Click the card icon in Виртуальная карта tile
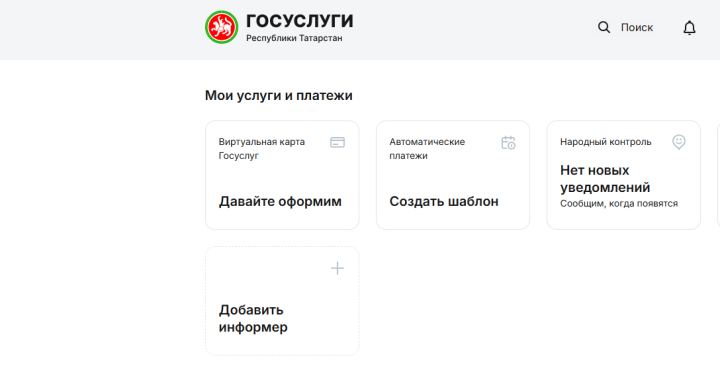 point(337,142)
